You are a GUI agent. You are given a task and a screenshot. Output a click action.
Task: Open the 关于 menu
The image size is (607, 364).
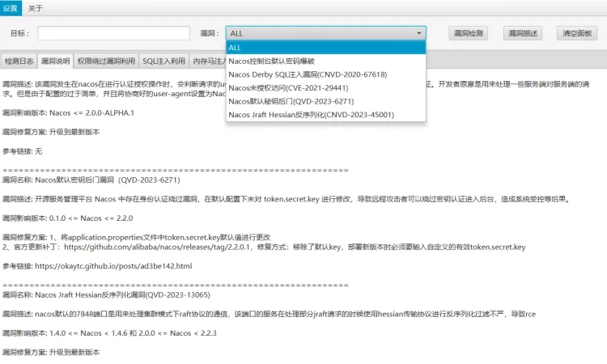[x=36, y=8]
